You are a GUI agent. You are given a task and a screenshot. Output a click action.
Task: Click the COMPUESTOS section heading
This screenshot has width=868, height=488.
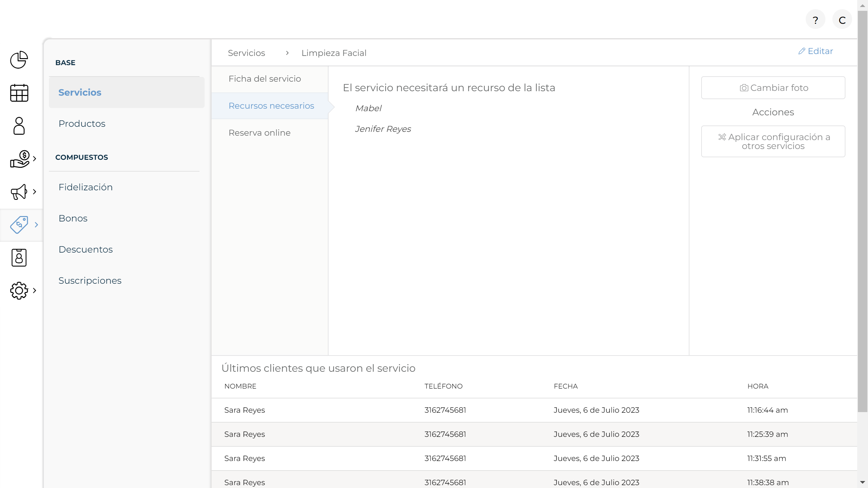click(x=82, y=157)
